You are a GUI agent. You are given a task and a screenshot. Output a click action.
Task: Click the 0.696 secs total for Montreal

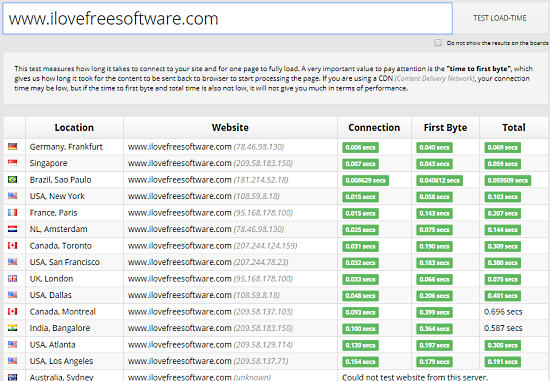coord(503,312)
